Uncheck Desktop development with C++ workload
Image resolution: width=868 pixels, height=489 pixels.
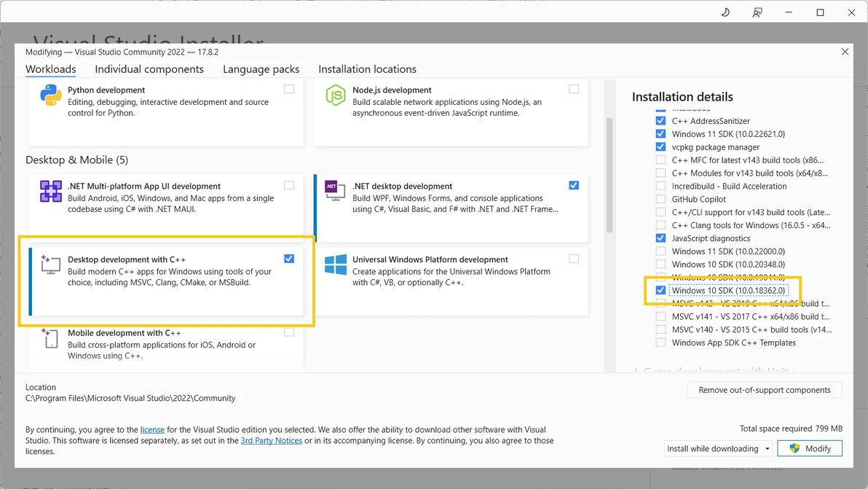[289, 259]
